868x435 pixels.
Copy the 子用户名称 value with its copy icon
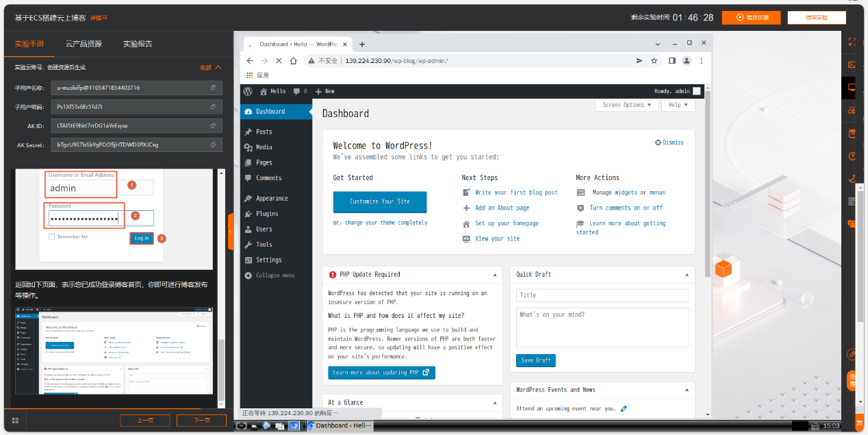pyautogui.click(x=213, y=88)
